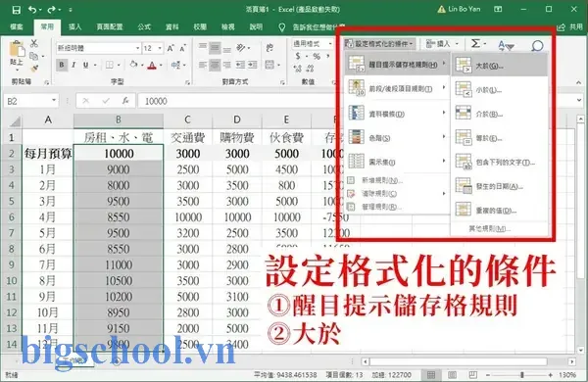588x382 pixels.
Task: Click the zoom slider in the status bar
Action: pos(521,374)
